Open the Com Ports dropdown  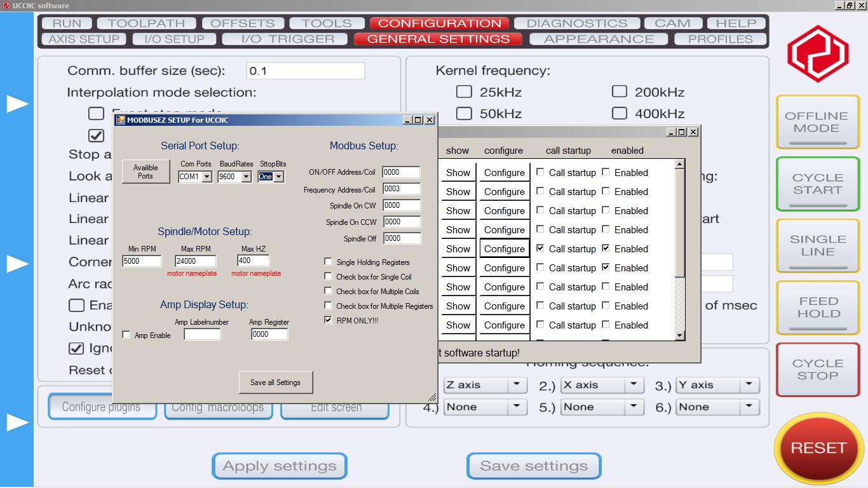coord(207,177)
